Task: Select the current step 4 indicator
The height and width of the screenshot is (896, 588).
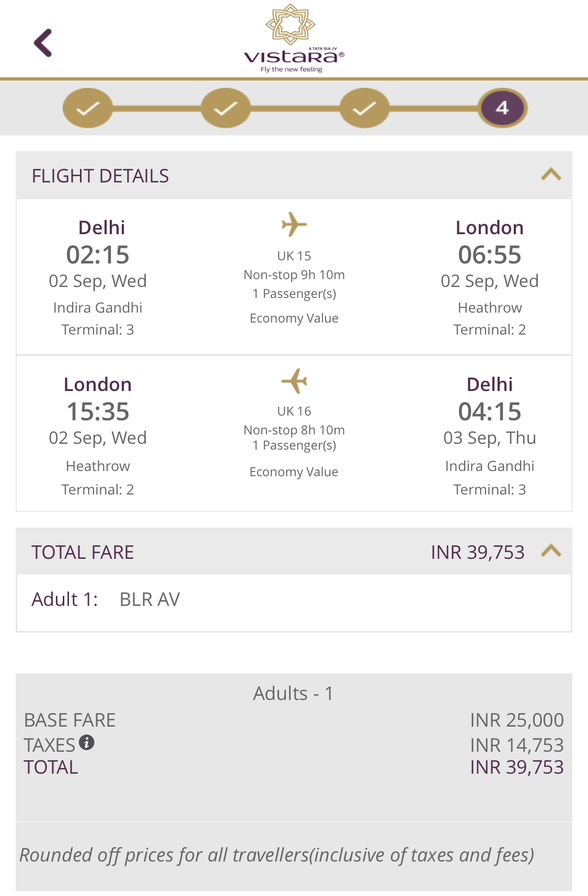Action: tap(503, 108)
